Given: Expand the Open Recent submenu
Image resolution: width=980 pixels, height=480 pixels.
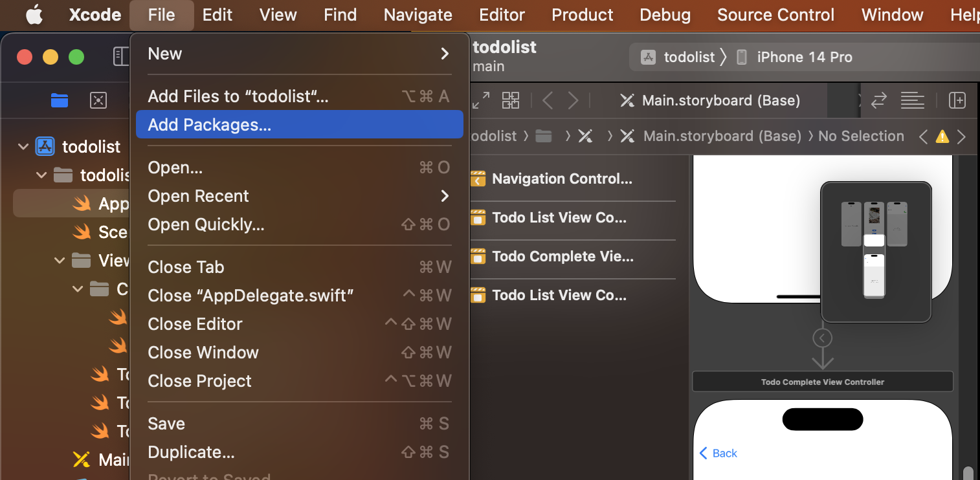Looking at the screenshot, I should pyautogui.click(x=300, y=196).
